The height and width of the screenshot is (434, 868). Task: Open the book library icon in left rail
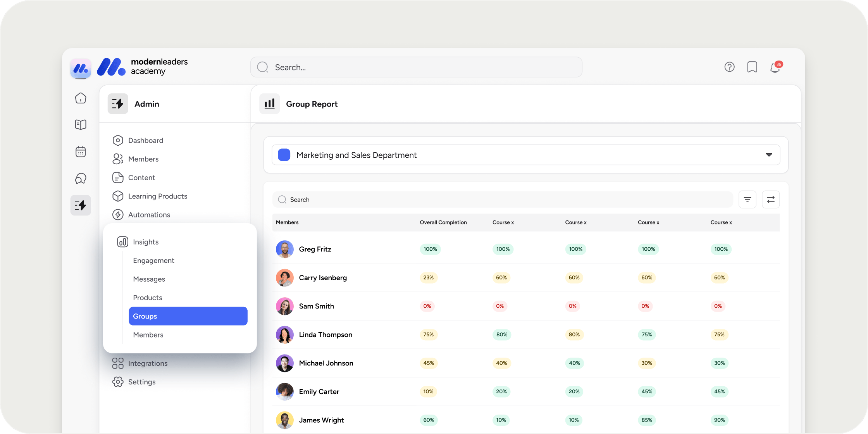(81, 124)
